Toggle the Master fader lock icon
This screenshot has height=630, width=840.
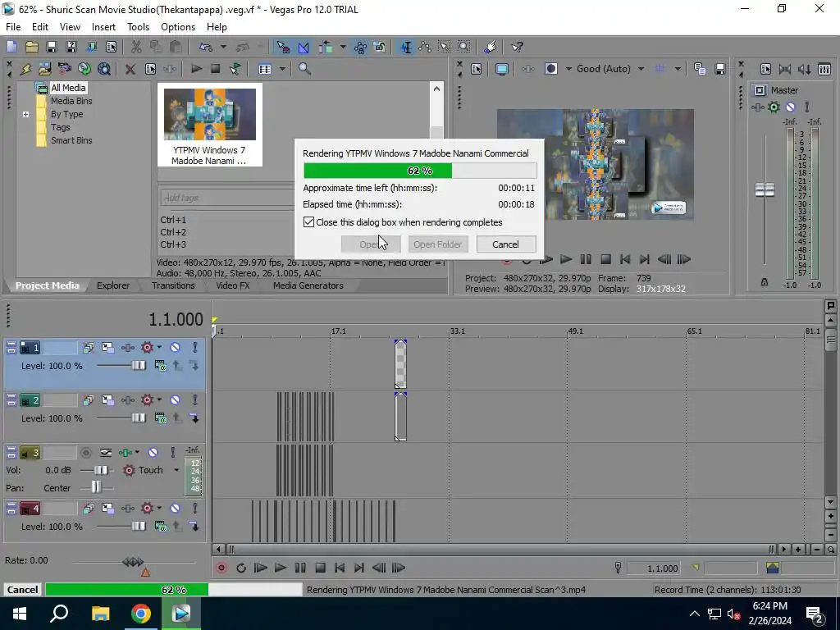pyautogui.click(x=765, y=282)
